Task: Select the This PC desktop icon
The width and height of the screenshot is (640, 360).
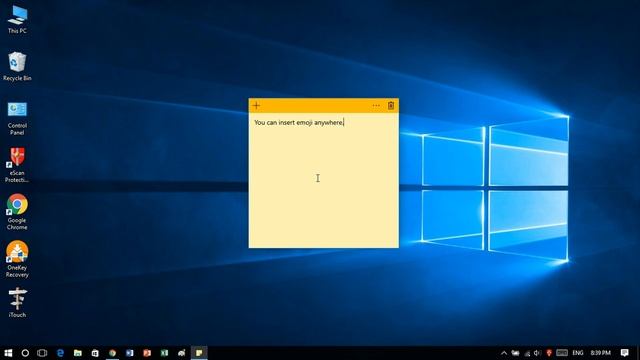Action: click(x=17, y=19)
